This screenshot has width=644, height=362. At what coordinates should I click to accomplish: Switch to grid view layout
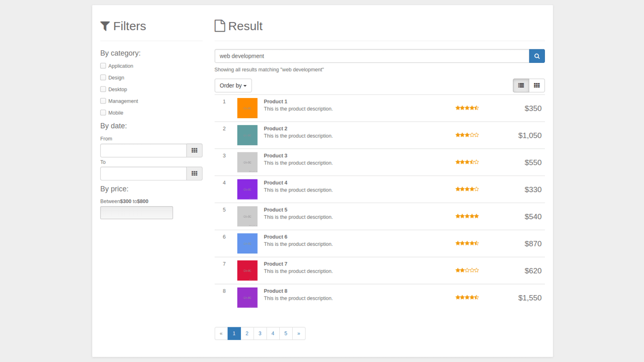[x=536, y=85]
